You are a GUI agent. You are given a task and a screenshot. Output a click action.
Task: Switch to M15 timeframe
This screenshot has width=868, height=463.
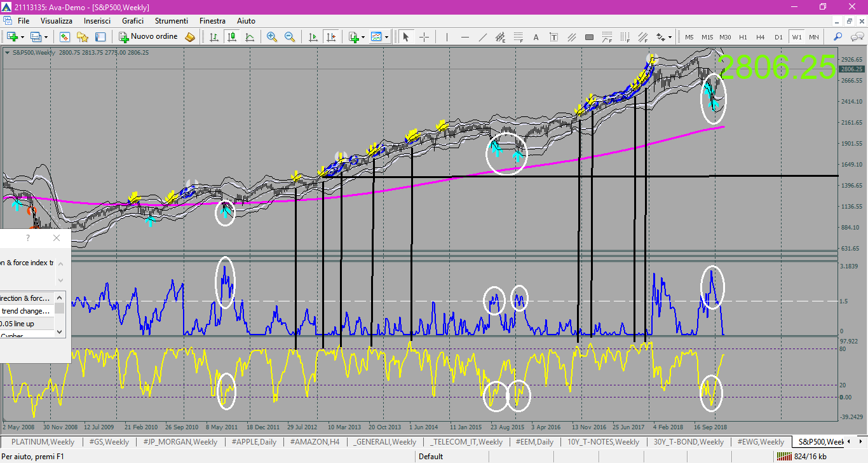707,38
